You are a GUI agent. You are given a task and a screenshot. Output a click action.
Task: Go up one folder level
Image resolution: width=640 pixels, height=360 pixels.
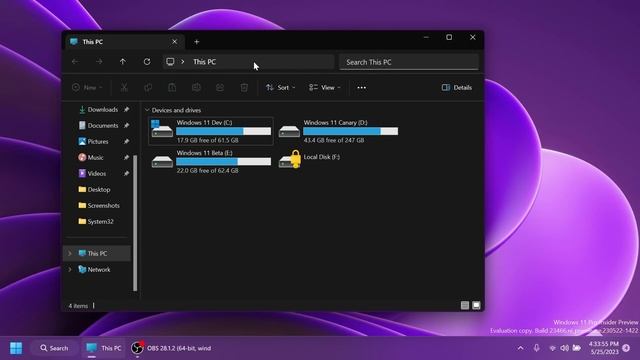click(x=123, y=62)
